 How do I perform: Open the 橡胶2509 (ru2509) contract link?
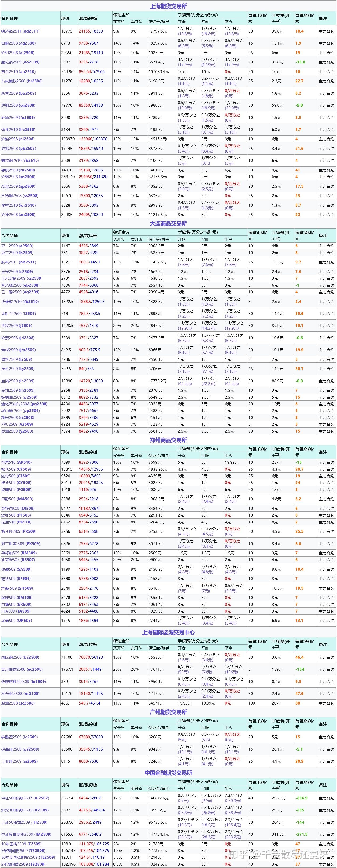pos(18,170)
